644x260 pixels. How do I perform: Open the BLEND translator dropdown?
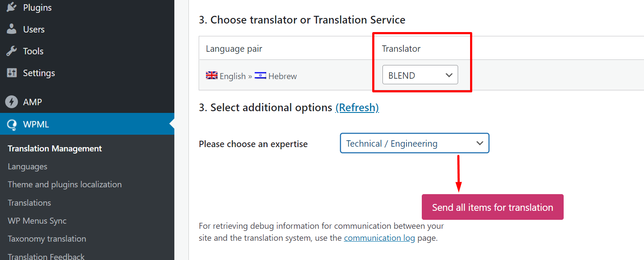[x=420, y=75]
